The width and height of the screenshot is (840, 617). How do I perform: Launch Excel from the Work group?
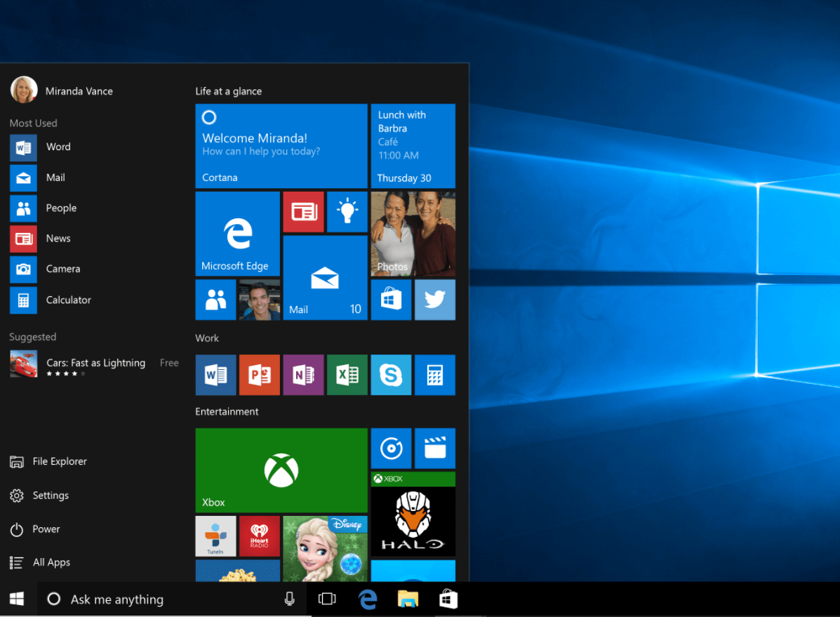[347, 375]
